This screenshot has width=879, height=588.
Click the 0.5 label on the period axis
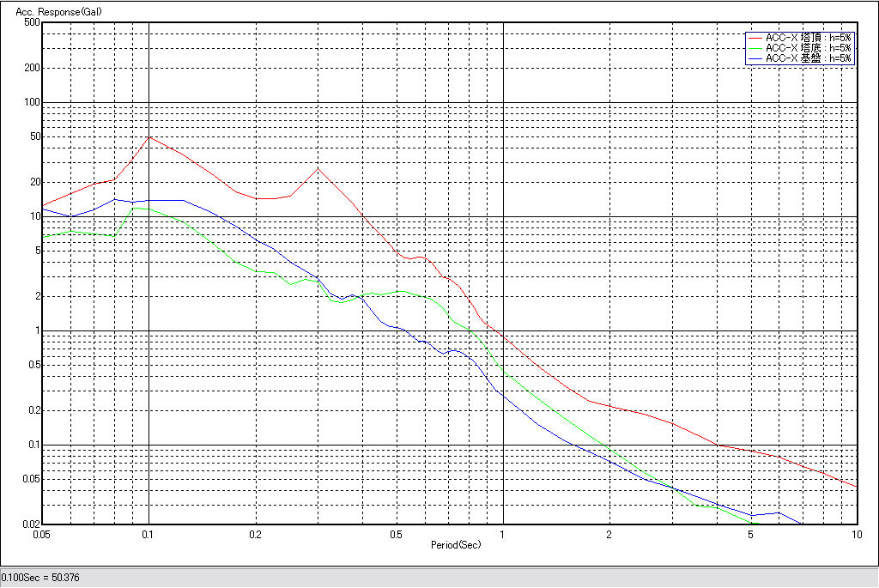coord(396,535)
